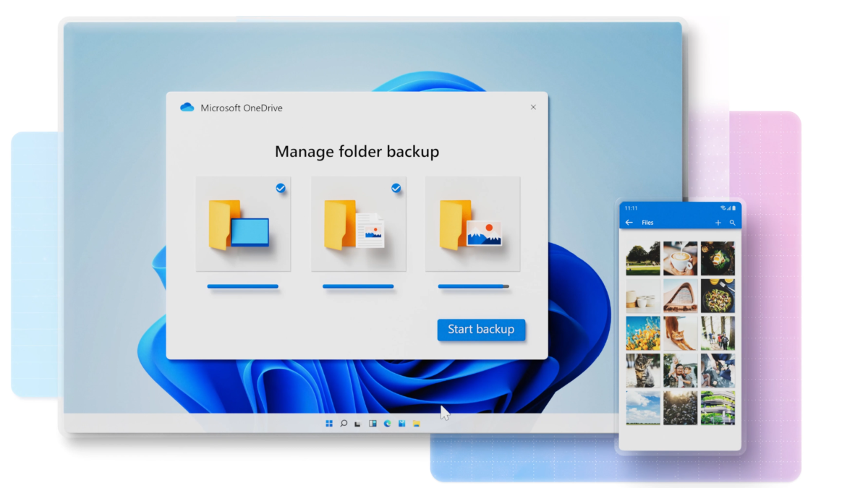Image resolution: width=868 pixels, height=488 pixels.
Task: Click the taskbar Search icon
Action: 344,423
